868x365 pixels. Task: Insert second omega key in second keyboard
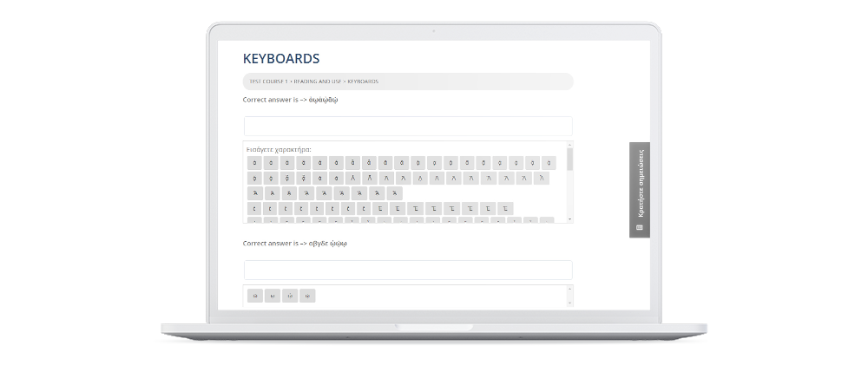point(273,296)
